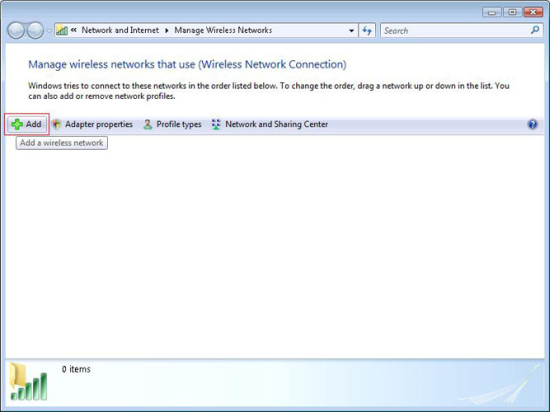Image resolution: width=550 pixels, height=412 pixels.
Task: Click the wireless folder icon in details pane
Action: pyautogui.click(x=28, y=381)
